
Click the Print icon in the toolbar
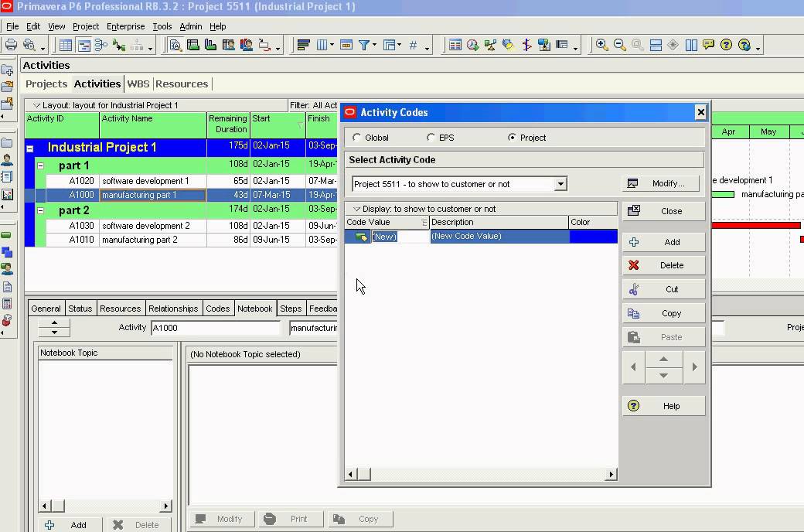pos(11,45)
